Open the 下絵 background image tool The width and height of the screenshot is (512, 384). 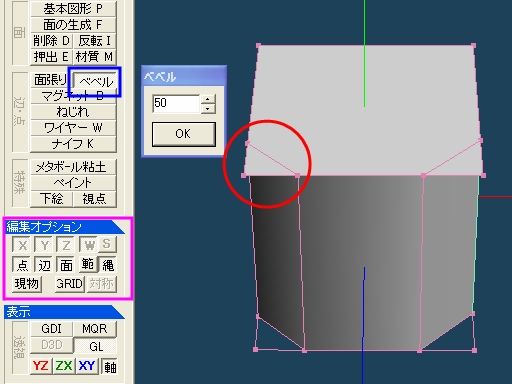pos(51,199)
